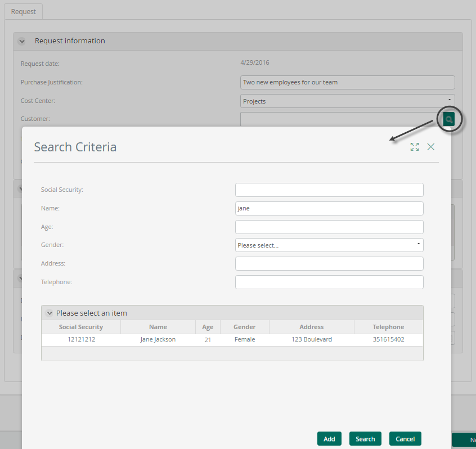This screenshot has height=449, width=476.
Task: Sort by Social Security column header
Action: [x=81, y=327]
